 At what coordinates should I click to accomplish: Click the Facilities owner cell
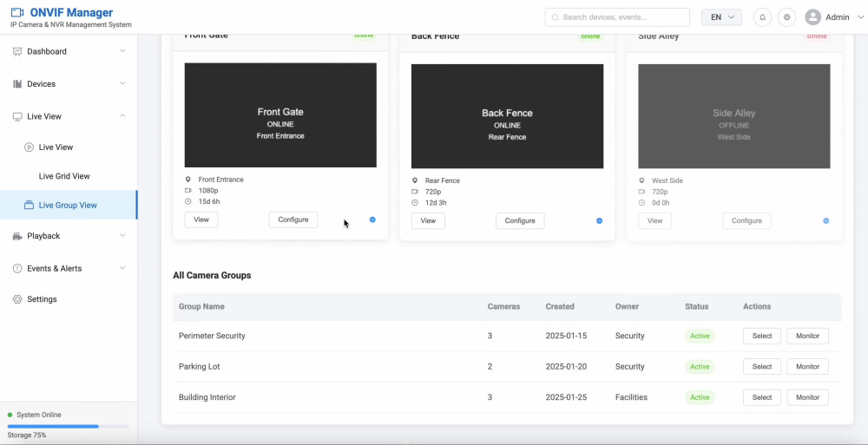(x=631, y=397)
